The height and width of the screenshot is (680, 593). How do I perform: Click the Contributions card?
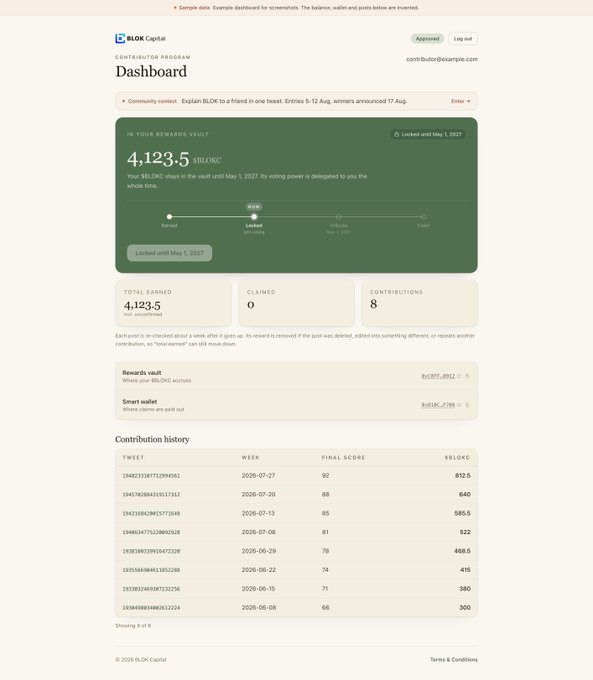point(419,303)
